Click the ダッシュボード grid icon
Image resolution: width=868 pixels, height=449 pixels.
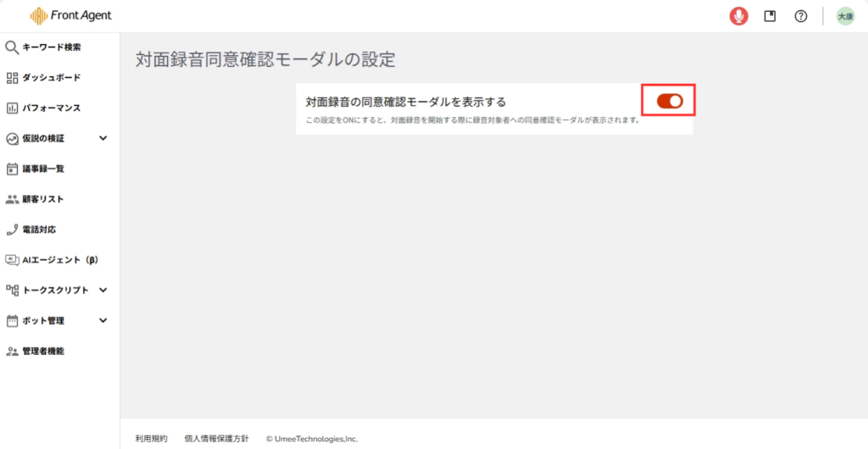(12, 78)
